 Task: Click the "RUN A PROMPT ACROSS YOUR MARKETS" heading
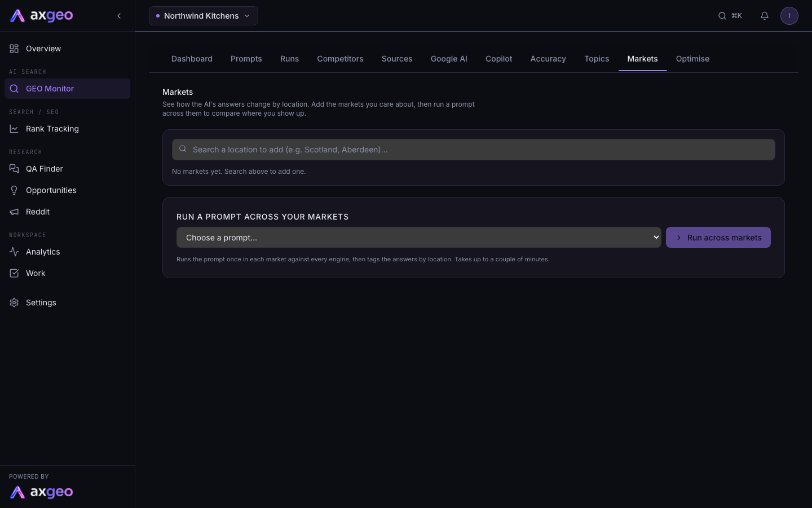tap(263, 217)
